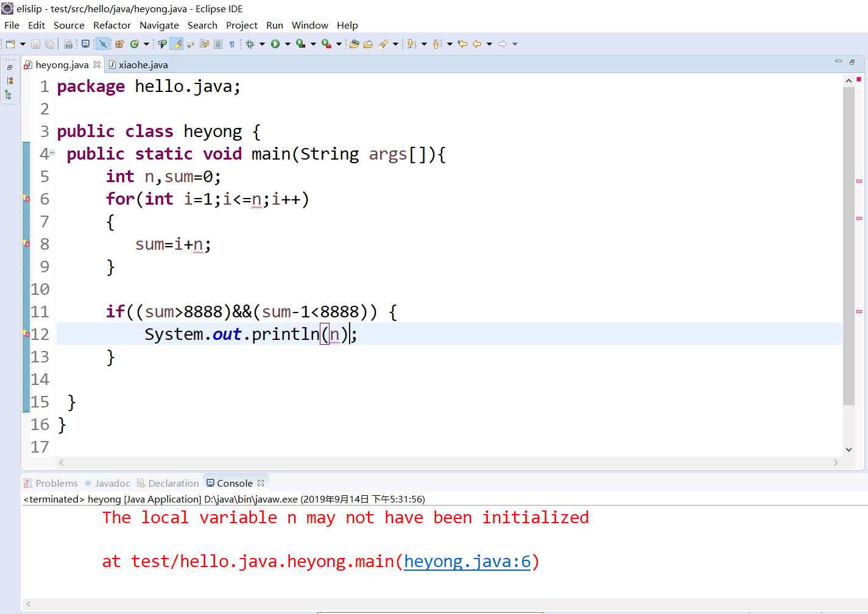The height and width of the screenshot is (614, 868).
Task: Close the heyong.java editor tab
Action: (96, 64)
